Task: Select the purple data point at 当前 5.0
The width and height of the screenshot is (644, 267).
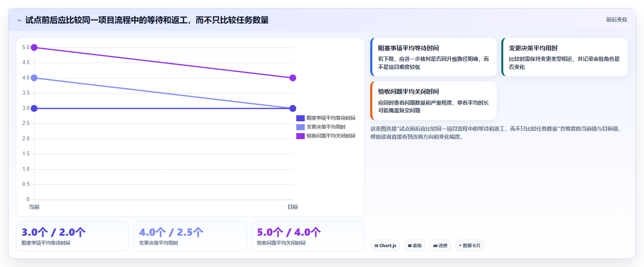Action: [34, 47]
